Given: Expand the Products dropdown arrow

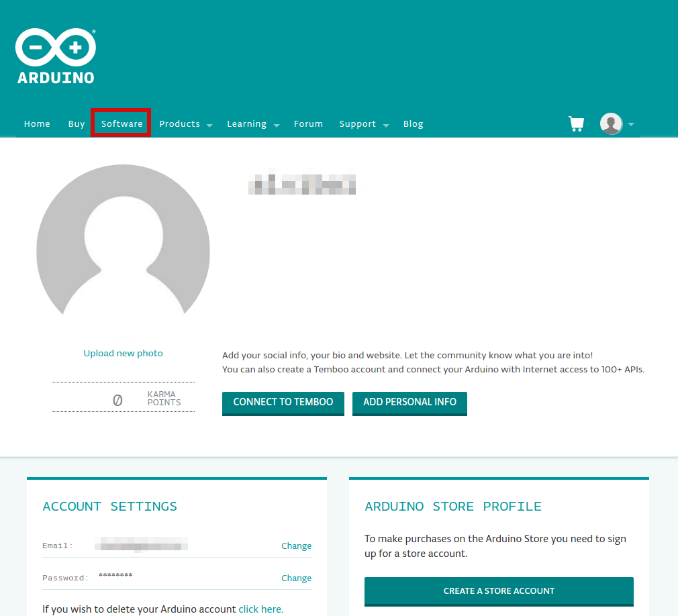Looking at the screenshot, I should (x=209, y=125).
